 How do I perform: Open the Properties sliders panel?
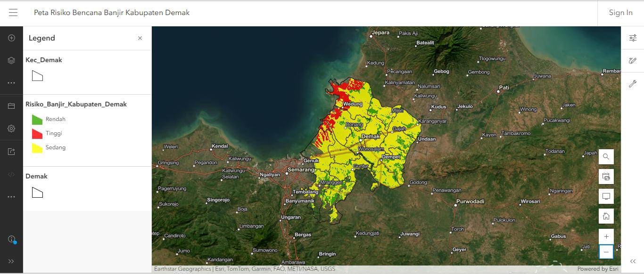(633, 38)
